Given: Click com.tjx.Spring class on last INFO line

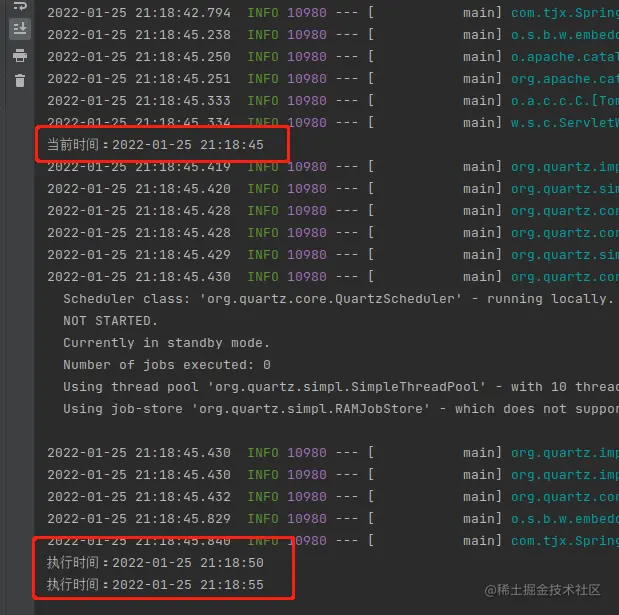Looking at the screenshot, I should click(x=565, y=541).
